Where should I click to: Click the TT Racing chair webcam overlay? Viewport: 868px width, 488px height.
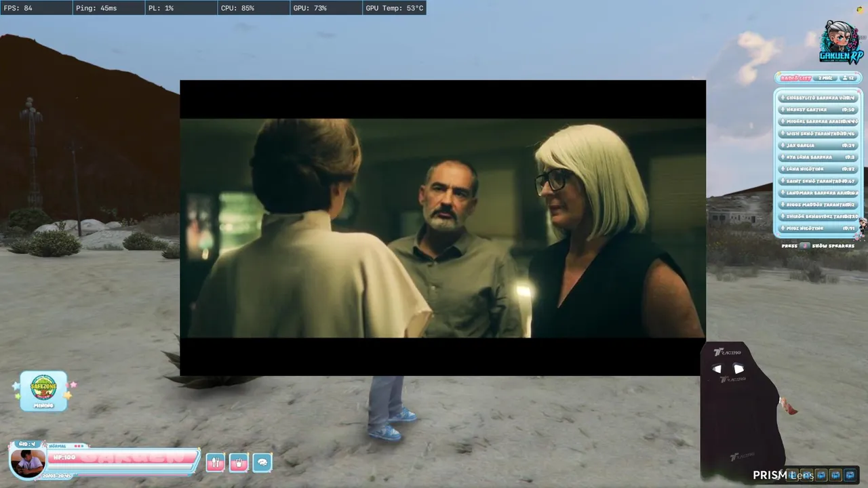744,411
